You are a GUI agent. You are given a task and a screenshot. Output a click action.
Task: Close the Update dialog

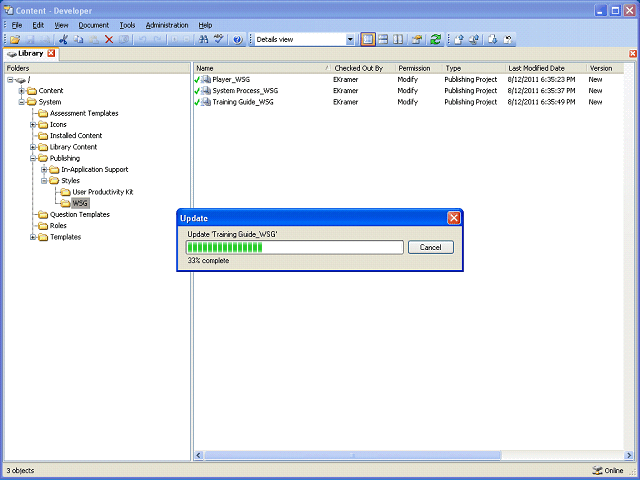click(453, 218)
